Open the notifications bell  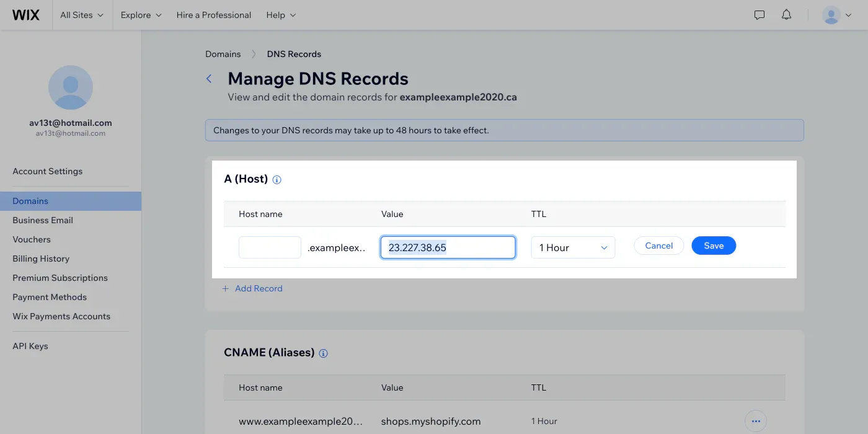point(787,15)
